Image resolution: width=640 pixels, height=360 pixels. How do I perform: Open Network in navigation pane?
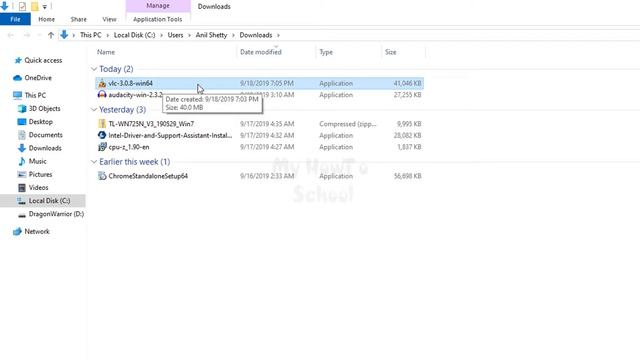tap(37, 231)
